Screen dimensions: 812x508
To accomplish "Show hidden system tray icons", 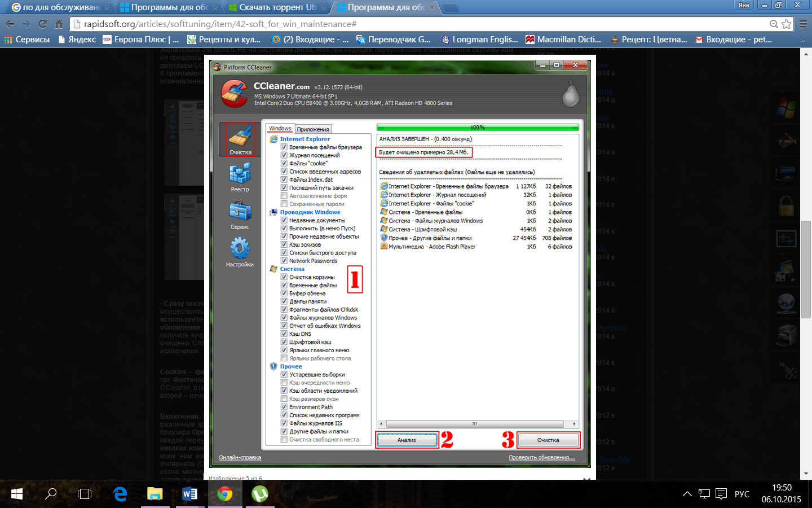I will [687, 494].
